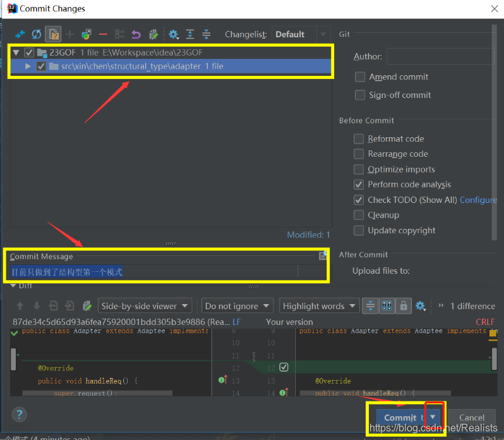The image size is (504, 440).
Task: Go to next difference down arrow
Action: pyautogui.click(x=37, y=306)
